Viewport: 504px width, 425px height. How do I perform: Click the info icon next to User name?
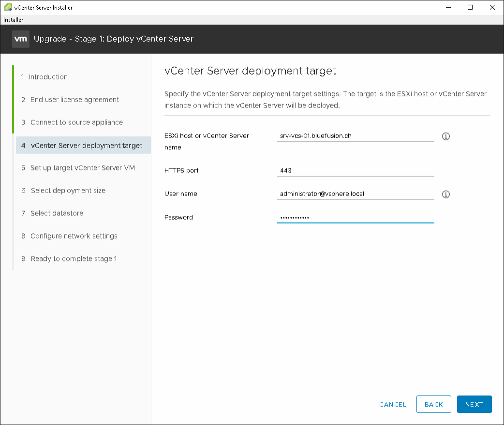click(446, 194)
